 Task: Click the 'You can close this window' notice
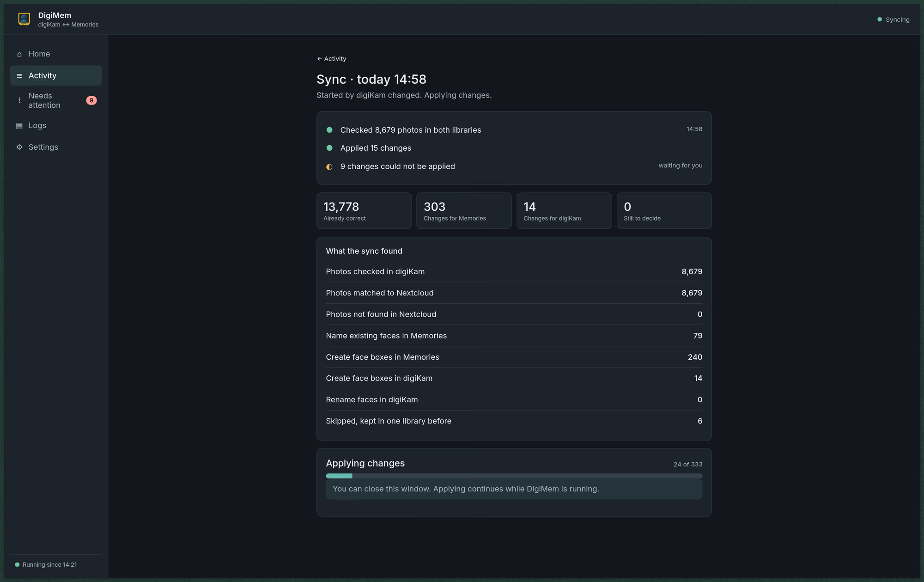pos(514,489)
